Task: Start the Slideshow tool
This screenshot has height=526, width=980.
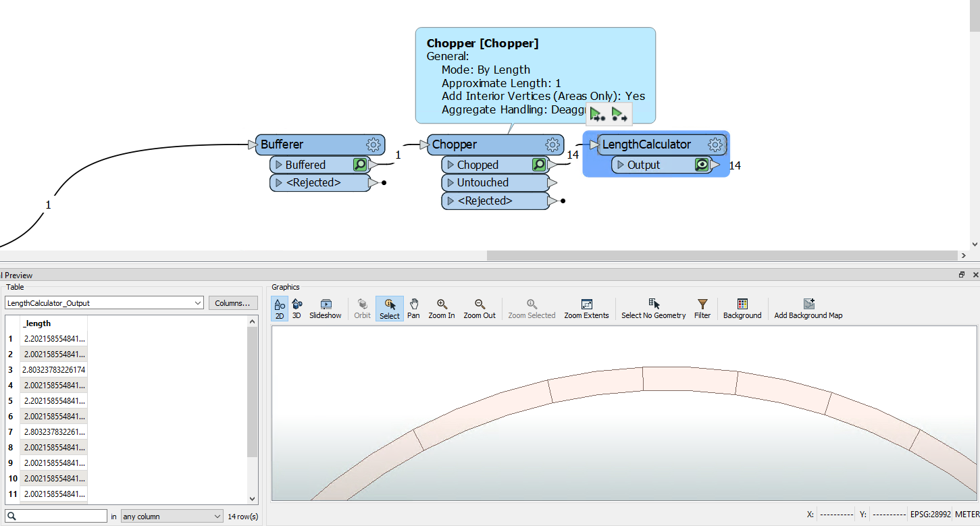Action: [x=326, y=309]
